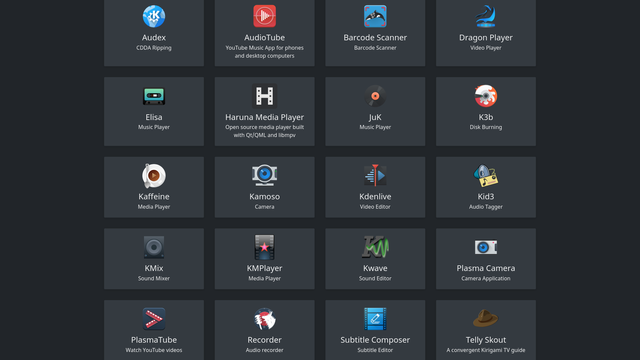The width and height of the screenshot is (640, 360).
Task: Open the Kid3 title link
Action: pyautogui.click(x=486, y=197)
